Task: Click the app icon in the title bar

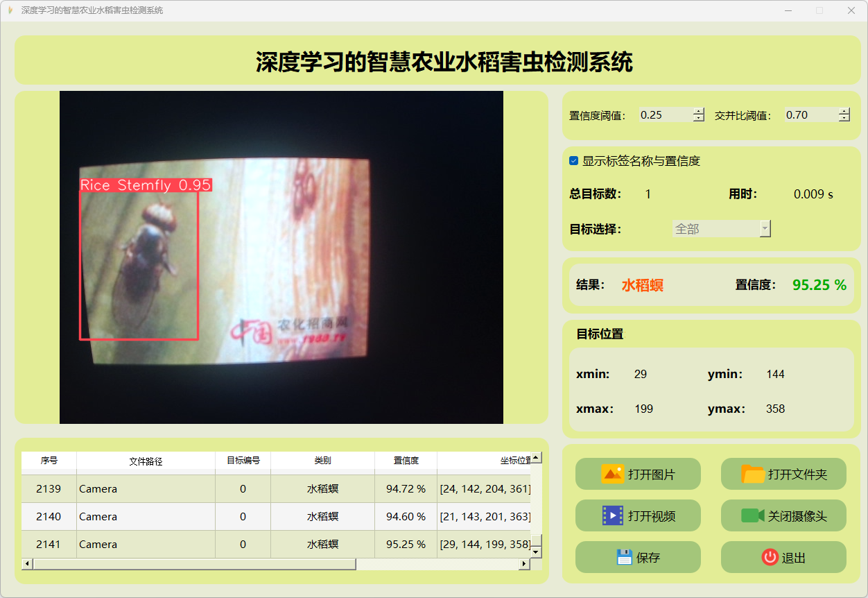Action: coord(10,10)
